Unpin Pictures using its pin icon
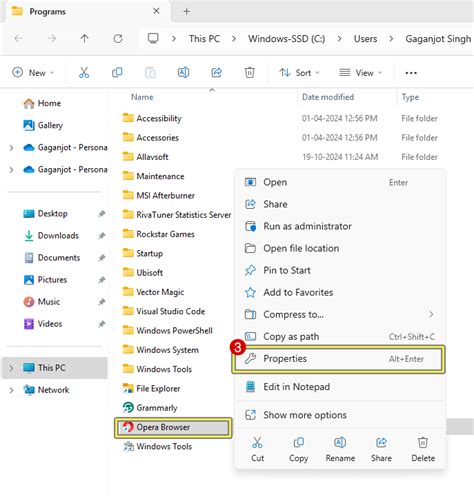Screen dimensions: 474x501 click(x=102, y=280)
